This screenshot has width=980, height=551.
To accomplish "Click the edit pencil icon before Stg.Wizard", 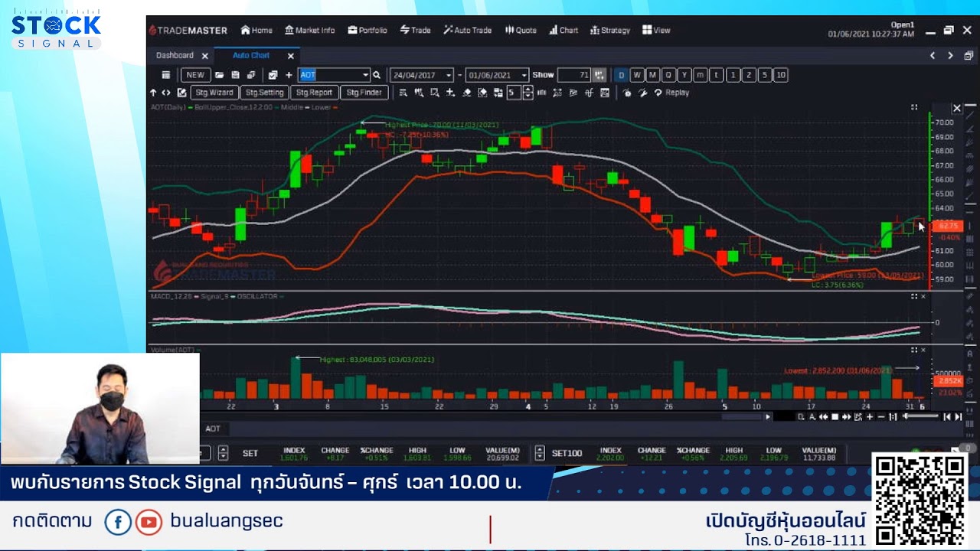I will tap(181, 93).
